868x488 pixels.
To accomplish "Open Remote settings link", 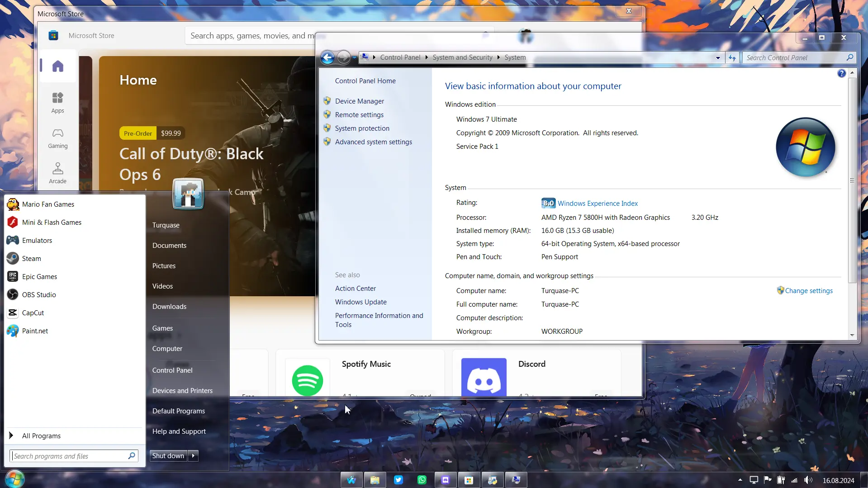I will 359,115.
